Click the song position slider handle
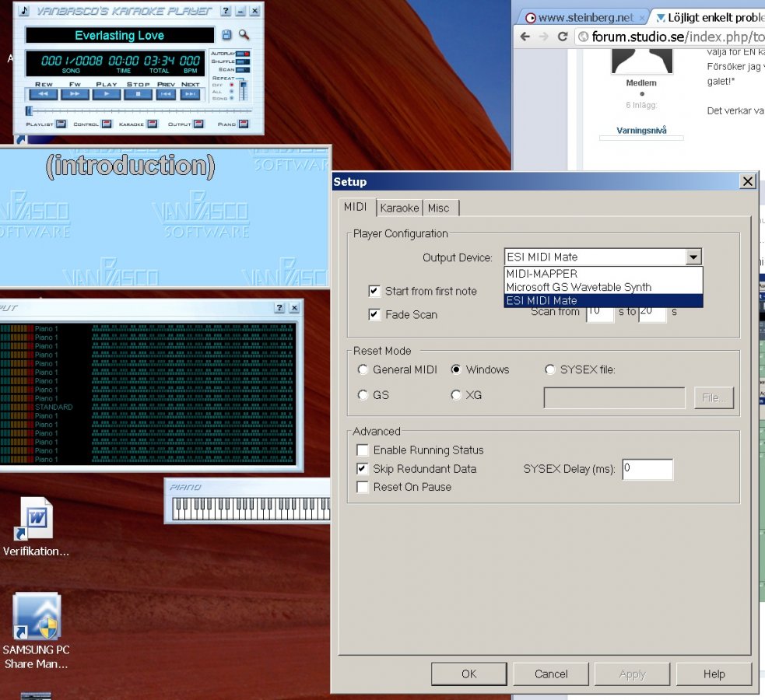 [x=29, y=110]
